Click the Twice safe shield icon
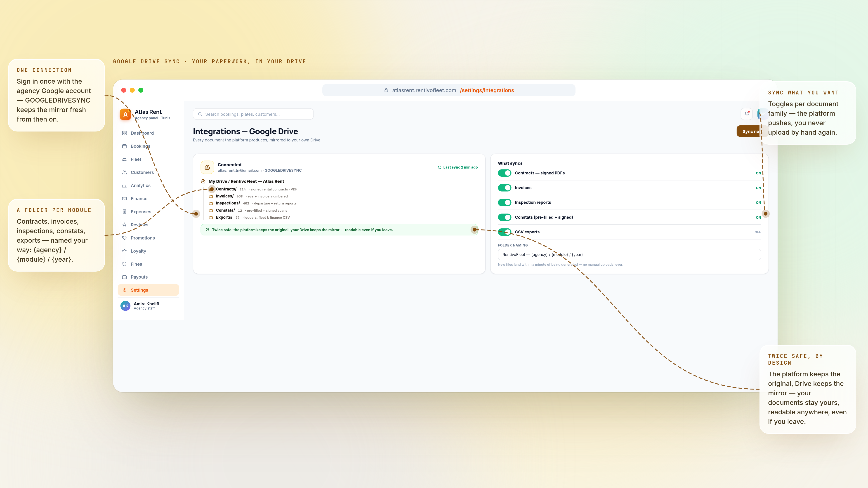868x488 pixels. click(x=207, y=230)
